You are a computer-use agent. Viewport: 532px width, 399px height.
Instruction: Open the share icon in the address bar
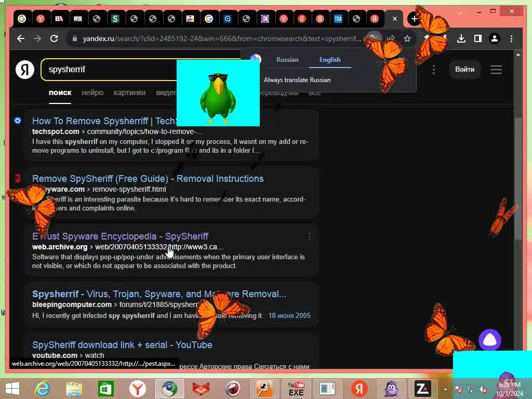(391, 38)
